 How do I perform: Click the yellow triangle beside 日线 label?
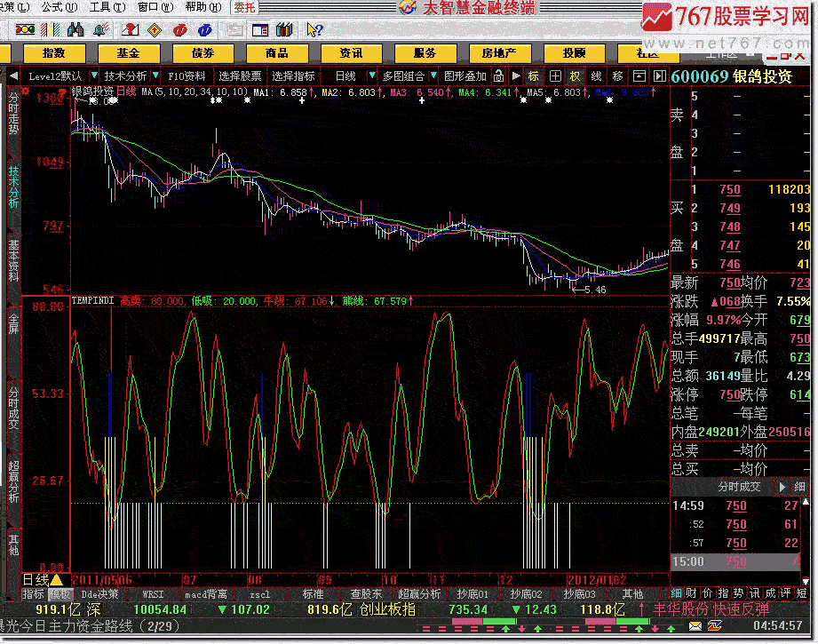coord(56,579)
